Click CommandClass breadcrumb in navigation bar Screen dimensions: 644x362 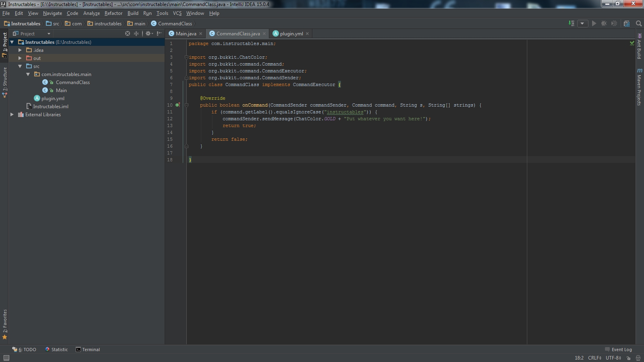172,23
